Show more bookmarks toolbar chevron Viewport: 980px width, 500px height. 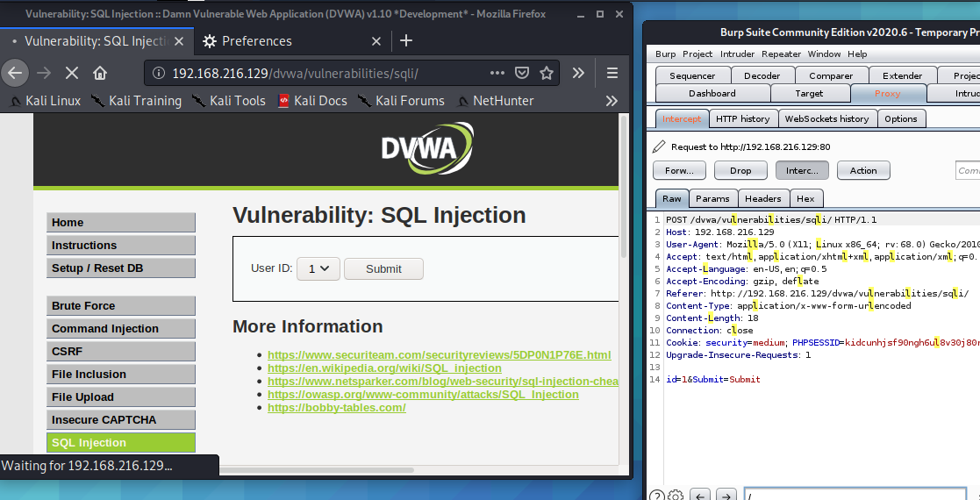(x=612, y=101)
